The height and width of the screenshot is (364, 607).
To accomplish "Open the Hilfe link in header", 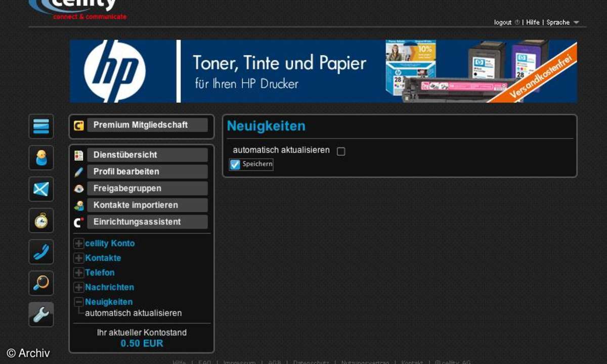I will pyautogui.click(x=533, y=22).
